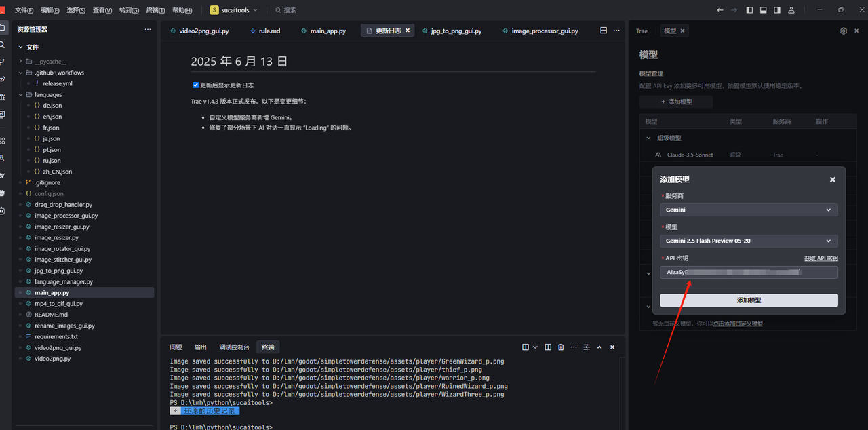Screen dimensions: 868x430
Task: Open editor more actions ellipsis
Action: (616, 31)
